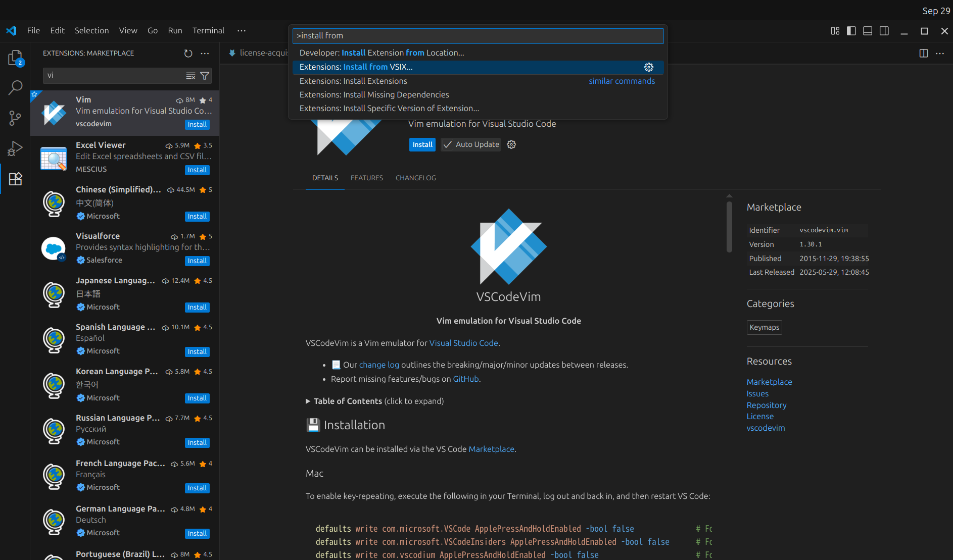Open Vim extension manage gear menu
Image resolution: width=953 pixels, height=560 pixels.
coord(511,144)
